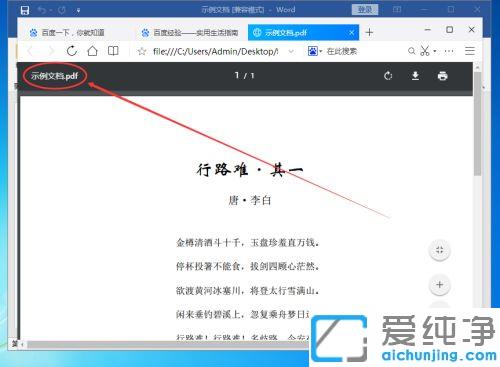Click the 示例文档.pdf title in PDF toolbar
This screenshot has height=367, width=500.
click(x=54, y=76)
